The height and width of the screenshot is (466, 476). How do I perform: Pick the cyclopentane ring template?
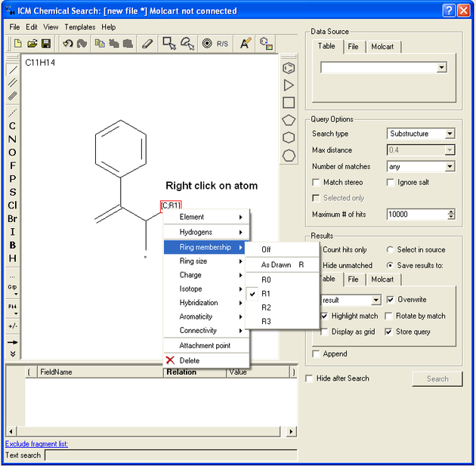(289, 120)
